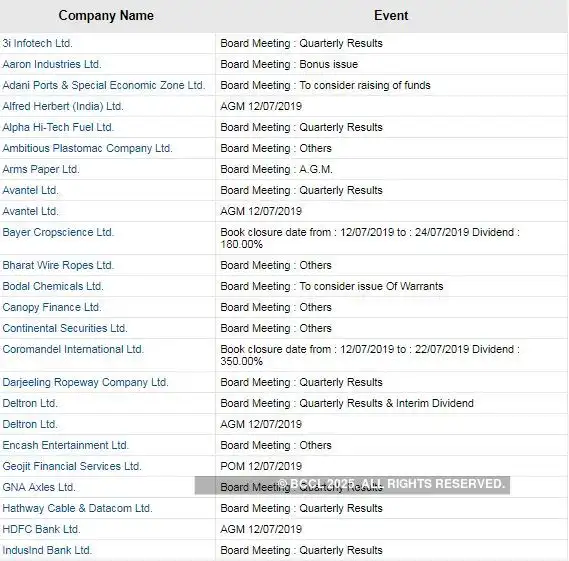Click 'Board Meeting : A.G.M.' event text

276,169
